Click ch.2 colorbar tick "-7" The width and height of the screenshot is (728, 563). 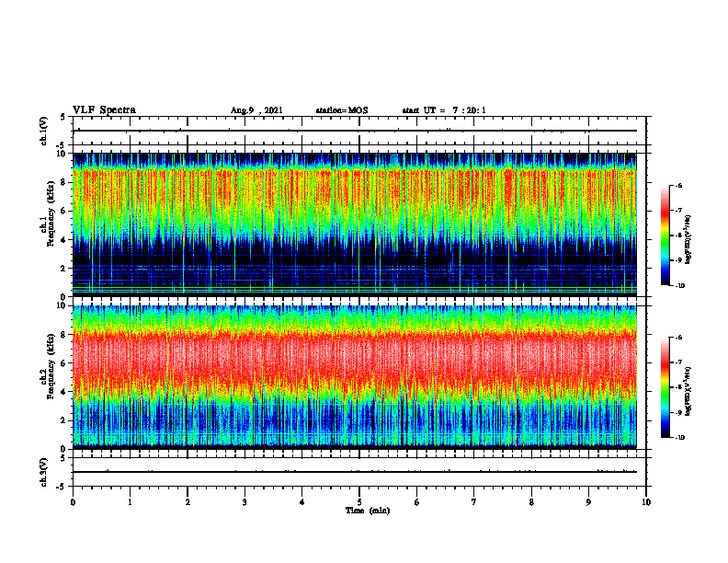679,362
